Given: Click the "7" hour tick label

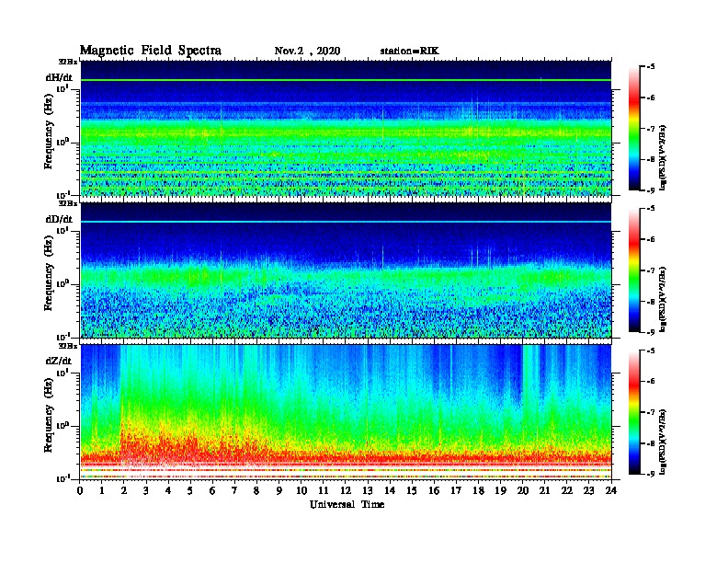Looking at the screenshot, I should (234, 490).
